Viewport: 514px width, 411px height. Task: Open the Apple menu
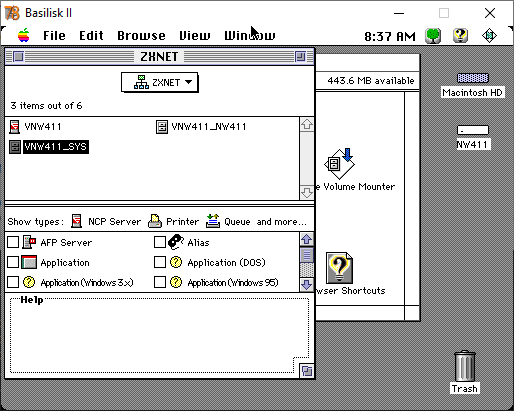pyautogui.click(x=23, y=35)
